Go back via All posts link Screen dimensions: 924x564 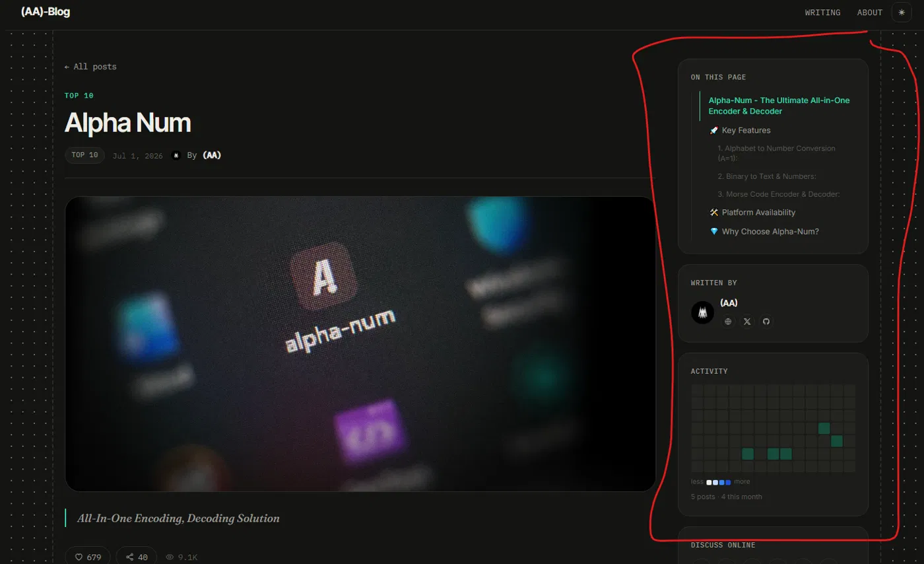click(90, 67)
